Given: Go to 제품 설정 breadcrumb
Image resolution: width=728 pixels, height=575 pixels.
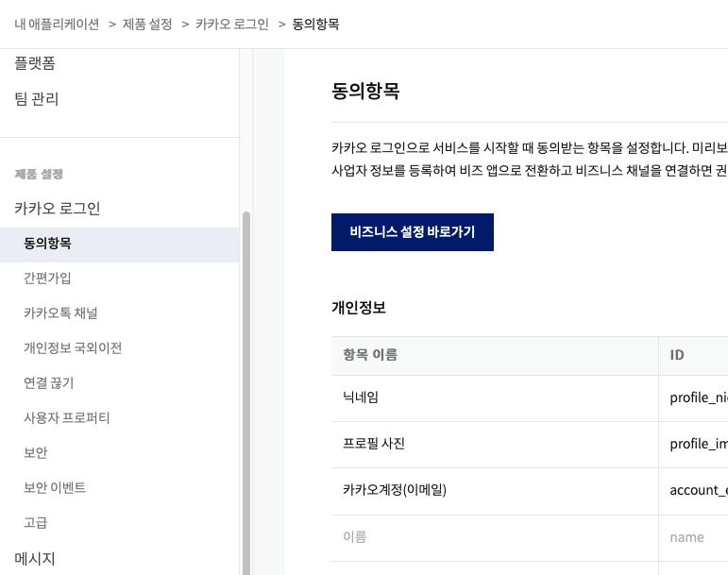Looking at the screenshot, I should tap(147, 25).
